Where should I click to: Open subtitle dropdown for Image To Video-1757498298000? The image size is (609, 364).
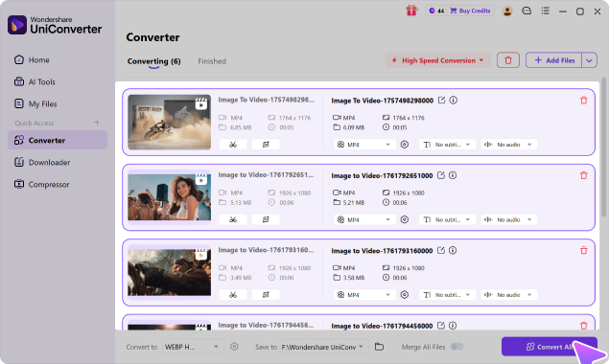click(447, 145)
